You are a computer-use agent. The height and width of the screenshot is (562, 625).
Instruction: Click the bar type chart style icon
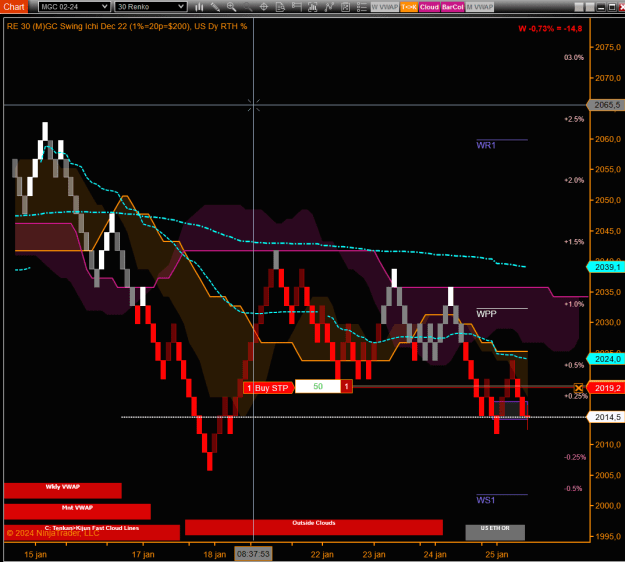click(x=199, y=7)
